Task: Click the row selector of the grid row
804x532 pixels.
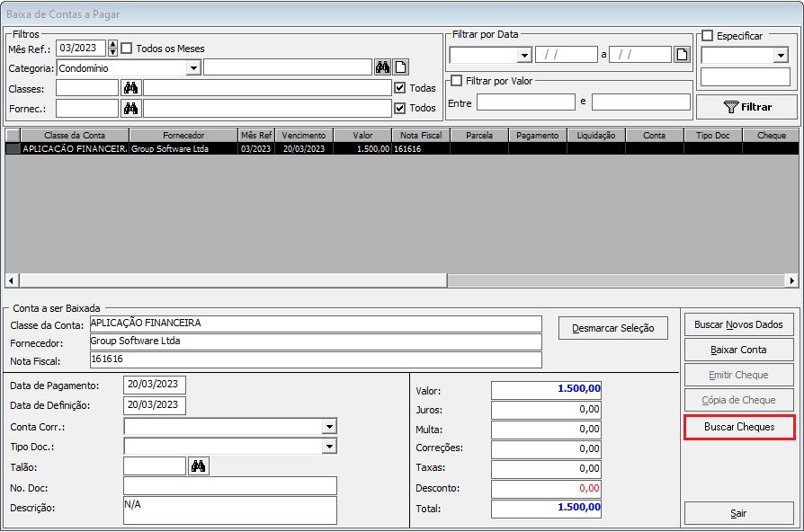Action: pos(13,148)
